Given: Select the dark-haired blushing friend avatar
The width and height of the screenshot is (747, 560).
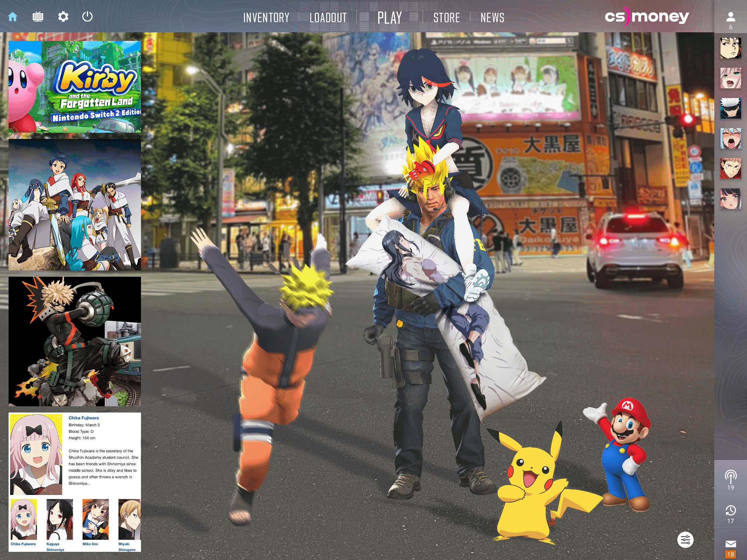Looking at the screenshot, I should (x=731, y=199).
